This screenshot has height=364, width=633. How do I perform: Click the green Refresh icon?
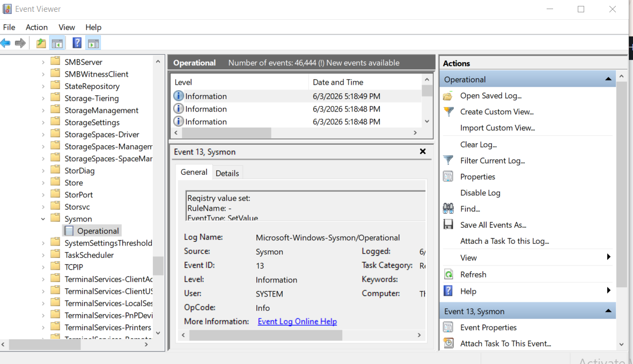coord(448,274)
